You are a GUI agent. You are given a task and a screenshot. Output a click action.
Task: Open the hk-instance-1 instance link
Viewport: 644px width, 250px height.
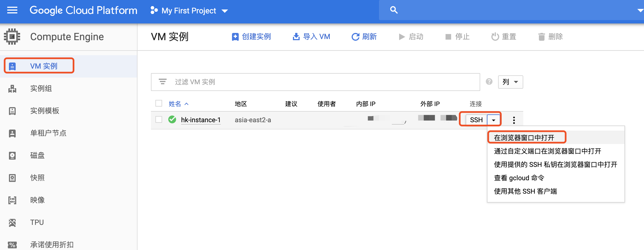pos(201,120)
